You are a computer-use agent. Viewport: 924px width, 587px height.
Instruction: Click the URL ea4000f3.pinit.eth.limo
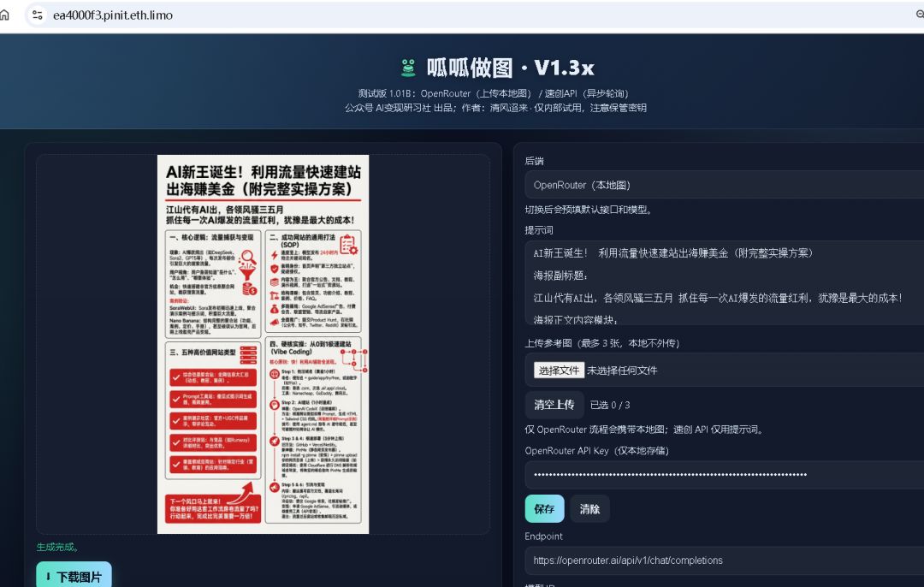coord(113,15)
